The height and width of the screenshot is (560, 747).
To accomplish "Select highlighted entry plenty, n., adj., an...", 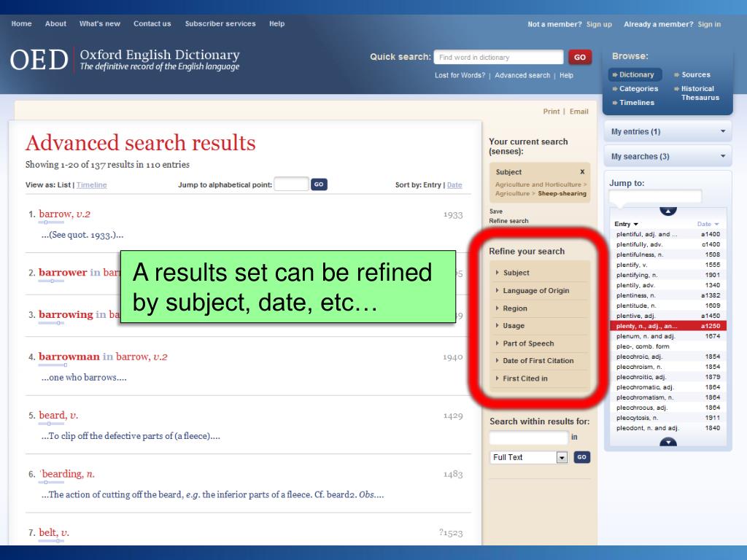I will [668, 326].
